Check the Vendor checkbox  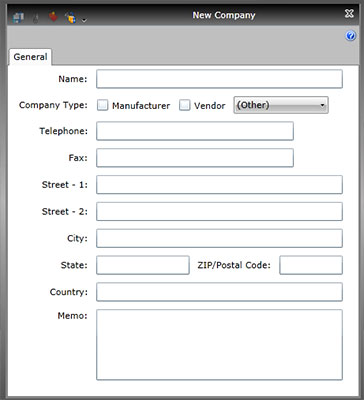click(184, 105)
